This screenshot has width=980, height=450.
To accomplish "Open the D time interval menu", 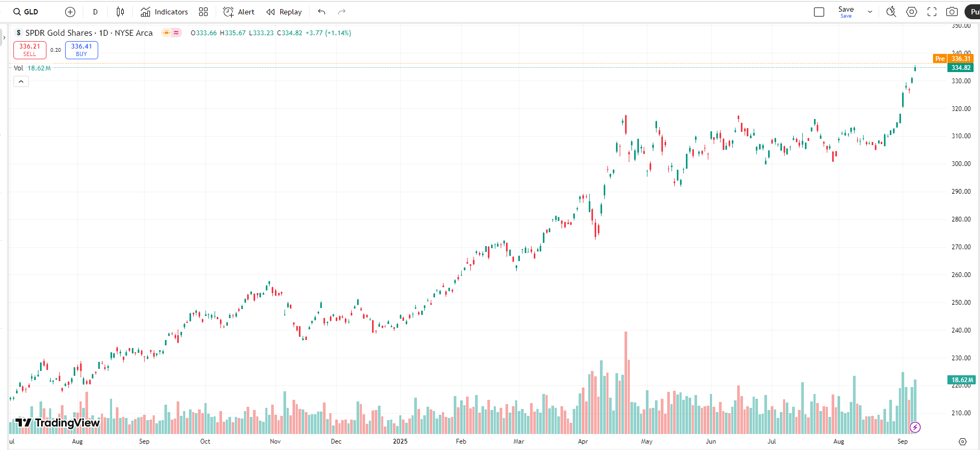I will tap(96, 12).
